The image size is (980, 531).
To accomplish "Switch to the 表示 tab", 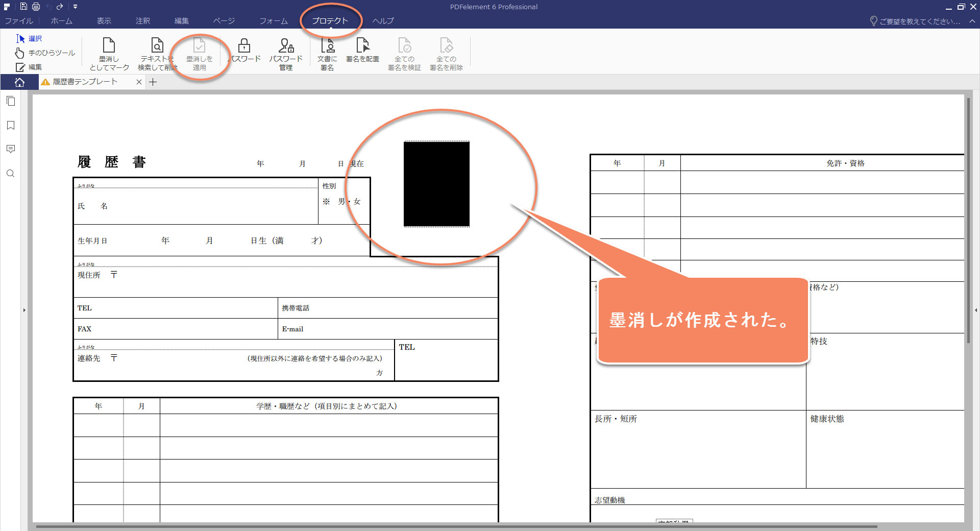I will pos(104,21).
